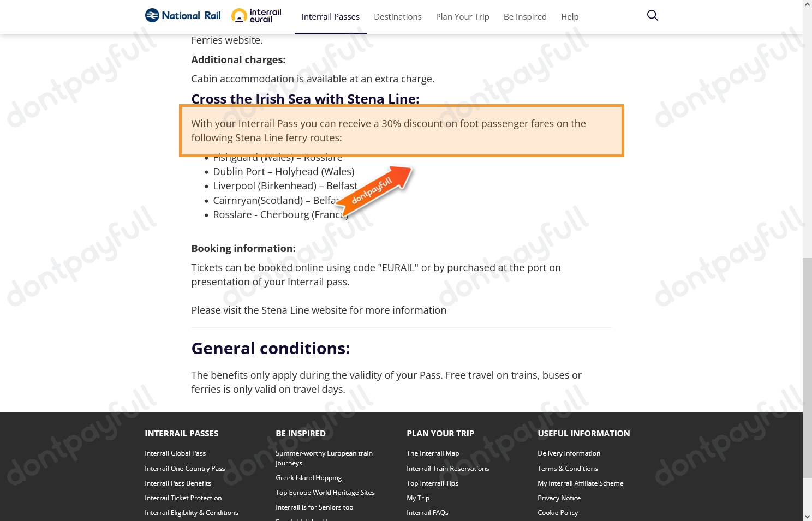Click the 'Additional charges:' heading

238,60
